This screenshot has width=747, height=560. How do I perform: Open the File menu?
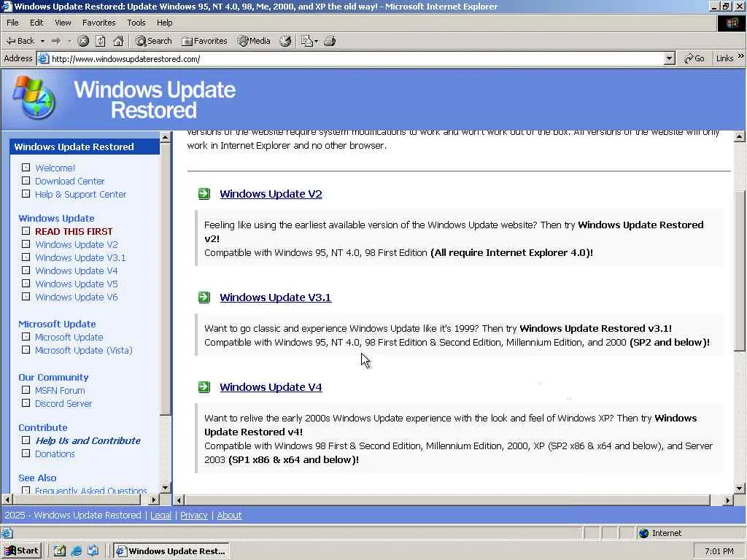tap(13, 23)
